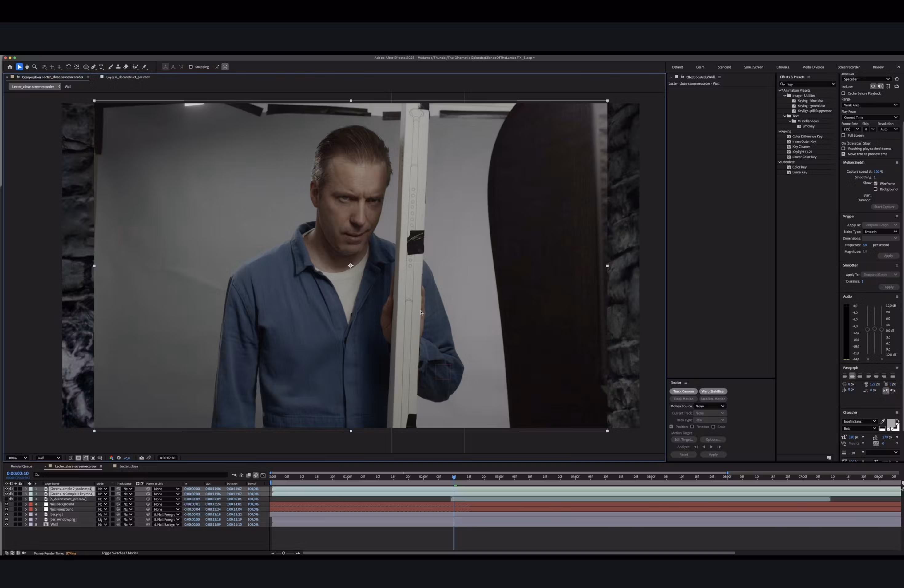Screen dimensions: 904x588
Task: Switch to the Standard workspace
Action: pyautogui.click(x=724, y=67)
